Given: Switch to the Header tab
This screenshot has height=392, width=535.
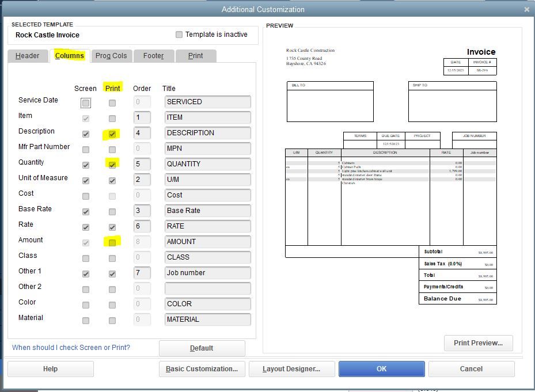Looking at the screenshot, I should 27,56.
